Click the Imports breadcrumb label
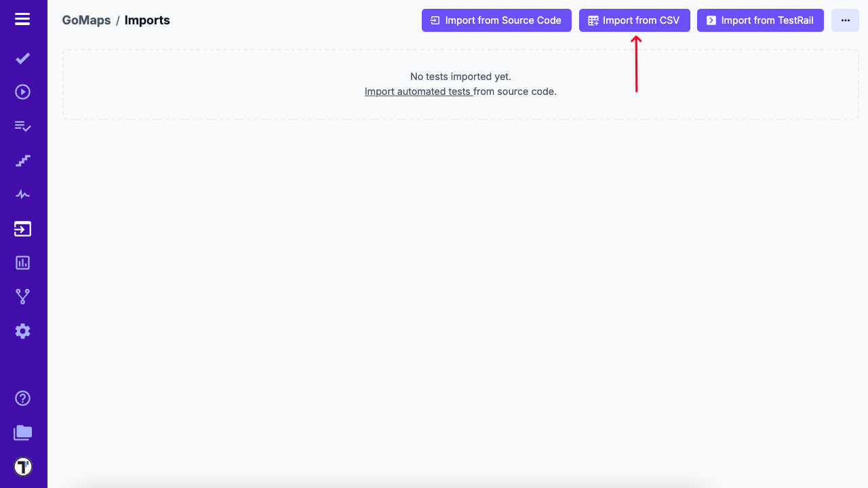The height and width of the screenshot is (488, 868). 147,20
